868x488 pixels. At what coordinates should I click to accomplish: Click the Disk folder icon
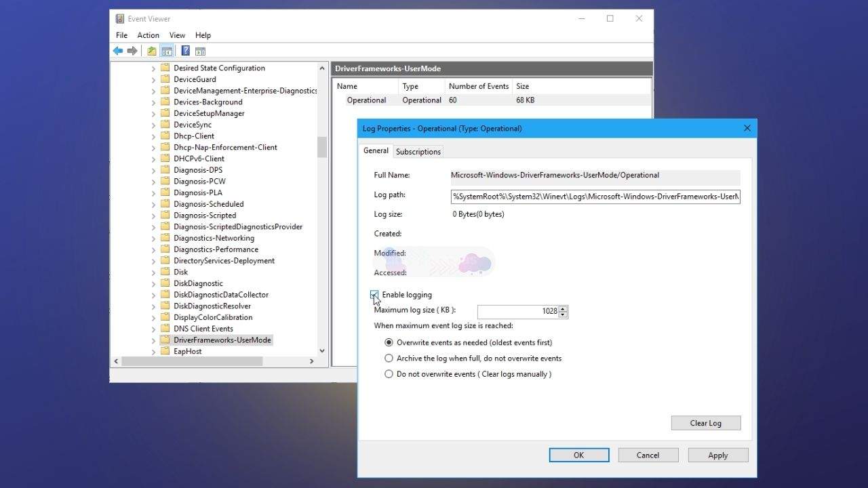[x=165, y=272]
